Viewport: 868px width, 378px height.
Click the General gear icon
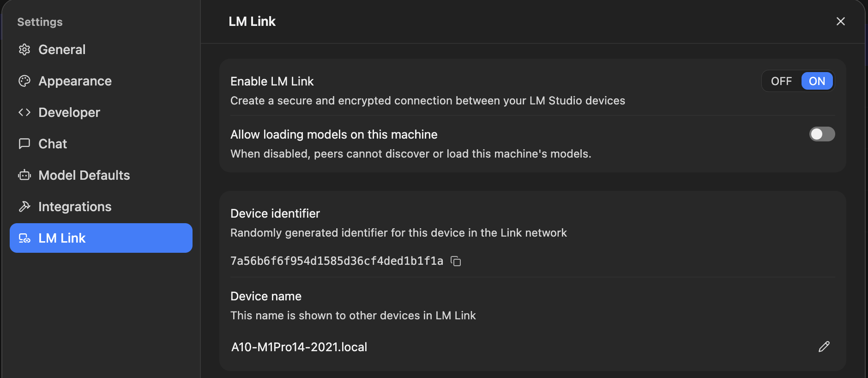click(24, 49)
